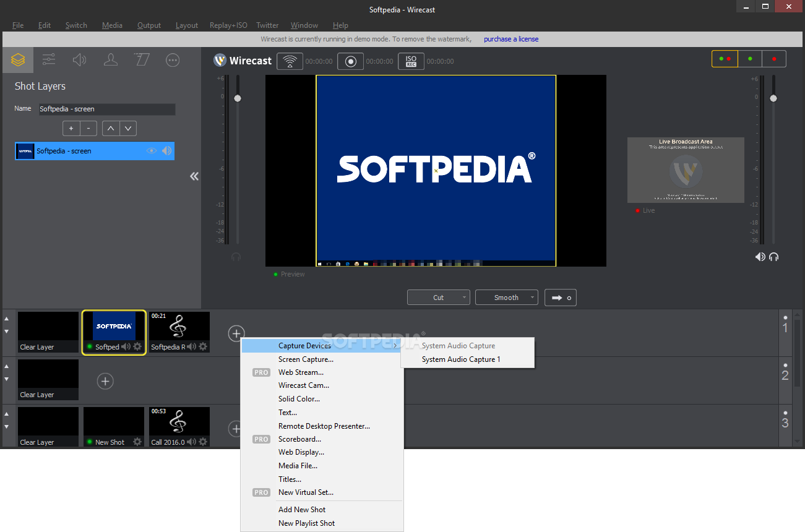The height and width of the screenshot is (532, 805).
Task: Click the ISO REC icon
Action: [411, 61]
